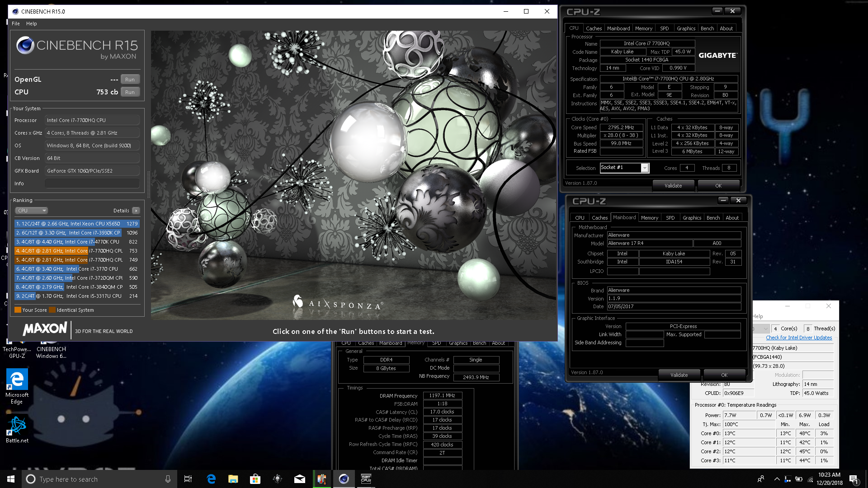Screen dimensions: 868x488
Task: Switch to CPU-Z via its taskbar icon
Action: [x=366, y=479]
